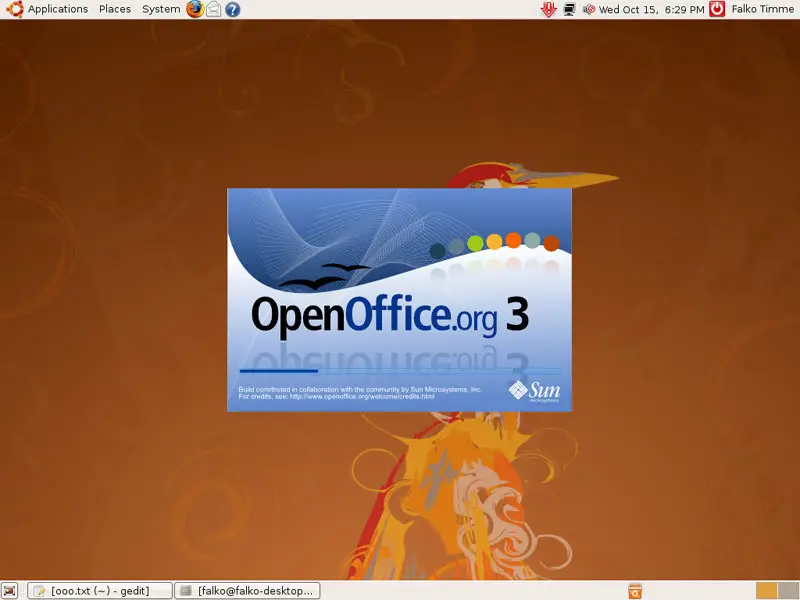Open the Help launcher icon
This screenshot has width=800, height=600.
click(233, 9)
